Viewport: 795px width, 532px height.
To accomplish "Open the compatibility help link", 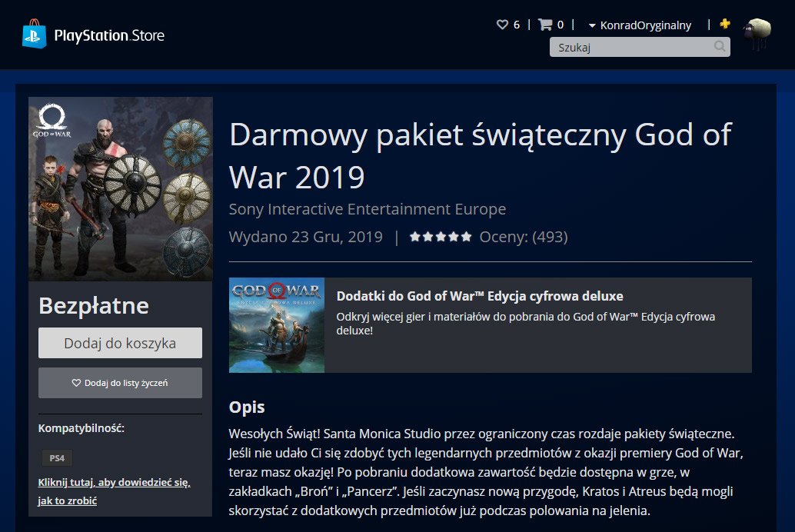I will click(114, 491).
